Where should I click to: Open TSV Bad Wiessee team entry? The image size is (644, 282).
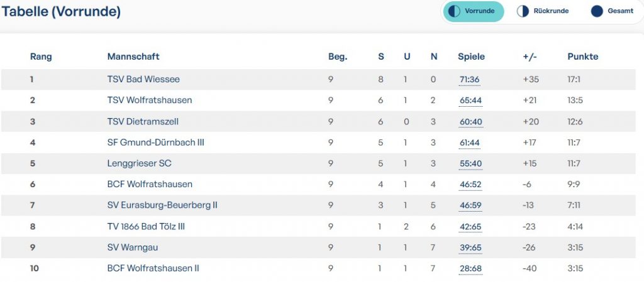click(143, 79)
